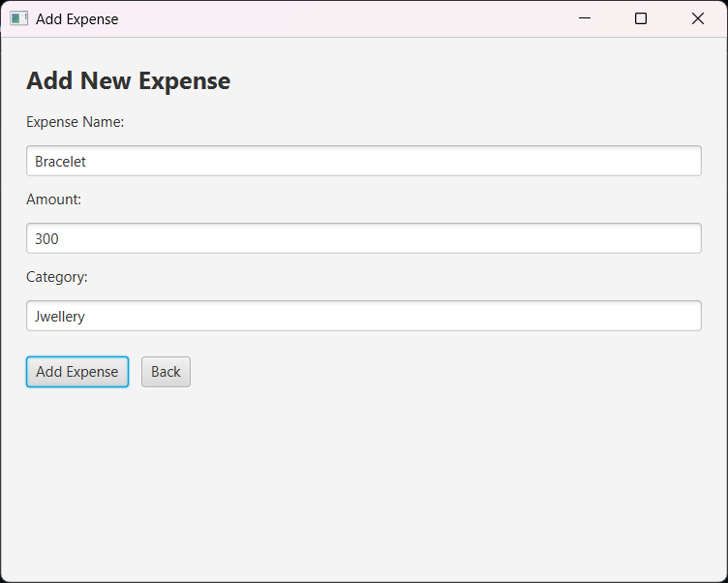Minimize the Add Expense window
The width and height of the screenshot is (728, 583).
(585, 18)
